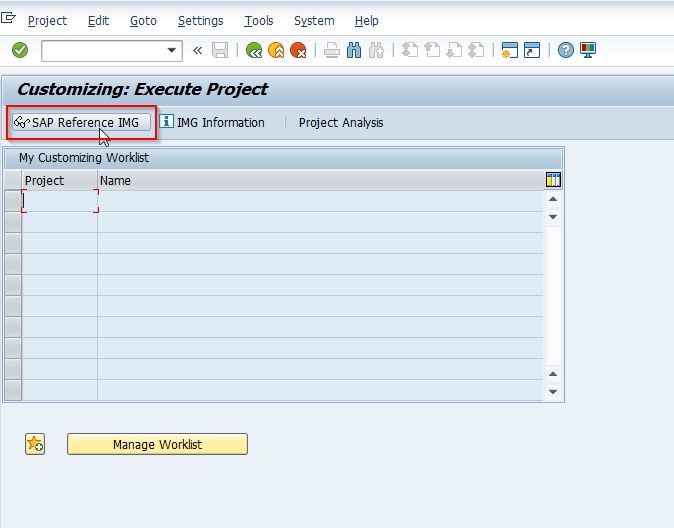674x528 pixels.
Task: Click the top scroll-up arrow of worklist table
Action: (x=553, y=199)
